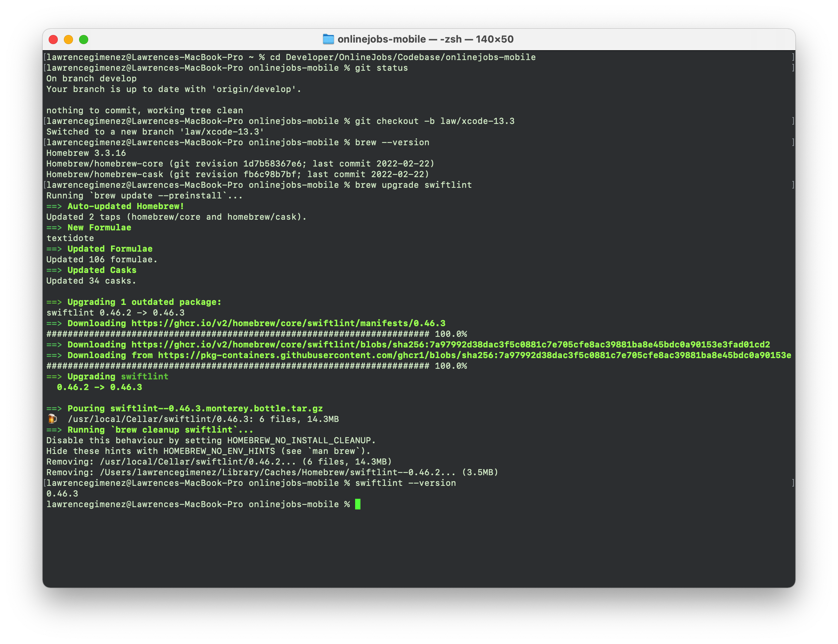The height and width of the screenshot is (644, 838).
Task: Click the second 100.0% progress bar of hashes
Action: [x=257, y=366]
